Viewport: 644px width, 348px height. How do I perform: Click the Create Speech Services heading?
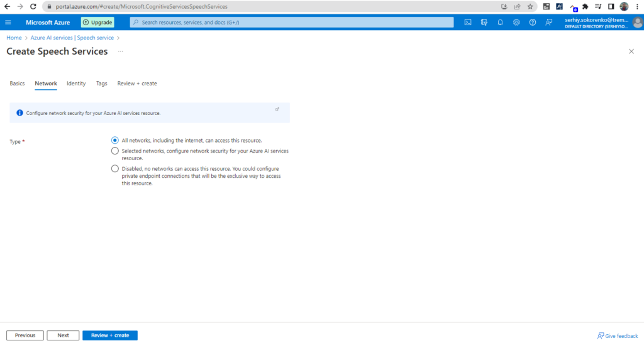[x=57, y=52]
